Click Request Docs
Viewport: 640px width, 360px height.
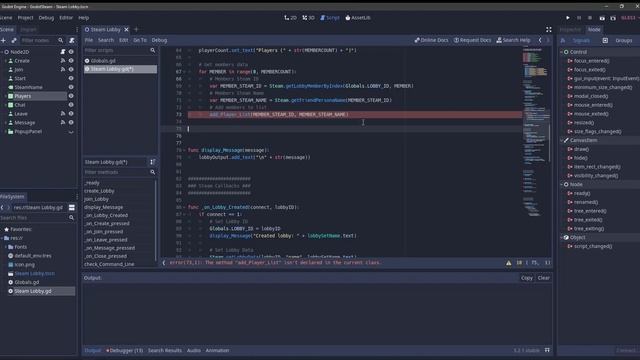click(x=472, y=40)
